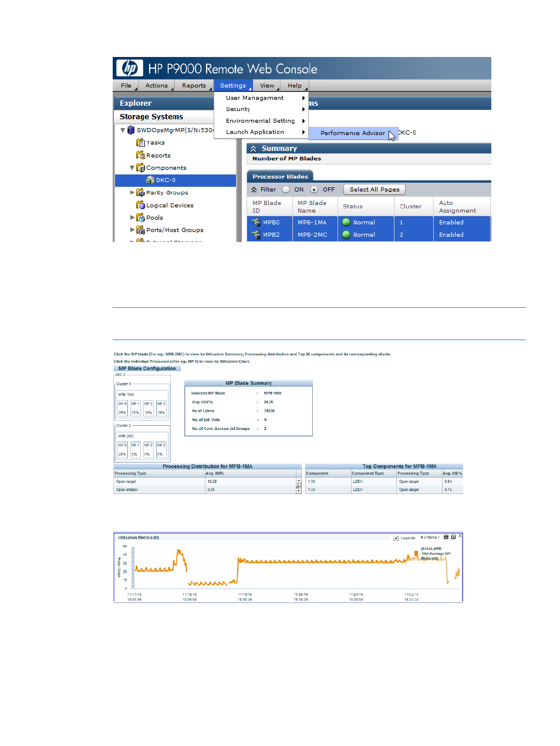The height and width of the screenshot is (746, 560).
Task: Click MP 3 processor under MPB-1MA
Action: pos(161,408)
